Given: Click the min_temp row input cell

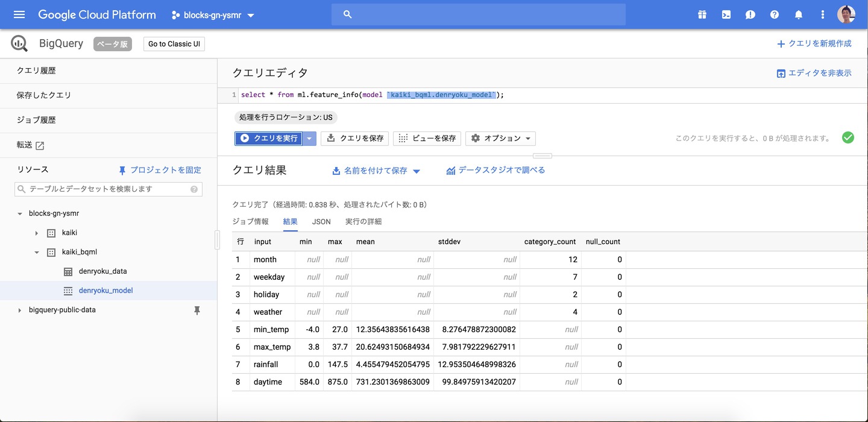Looking at the screenshot, I should 272,330.
